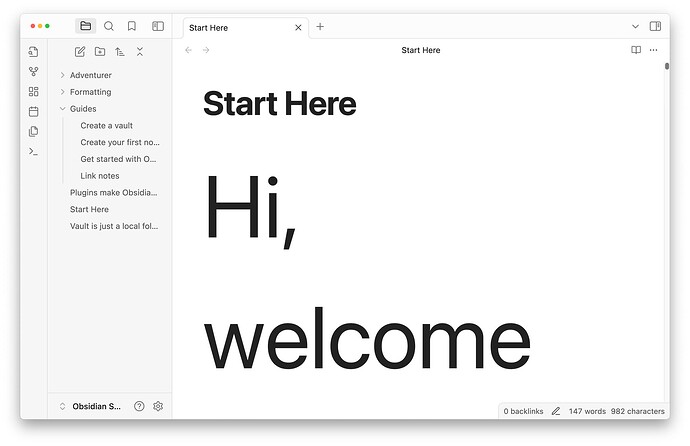Open the file explorer (folder) tab
Screen dimensions: 690x446
click(85, 26)
